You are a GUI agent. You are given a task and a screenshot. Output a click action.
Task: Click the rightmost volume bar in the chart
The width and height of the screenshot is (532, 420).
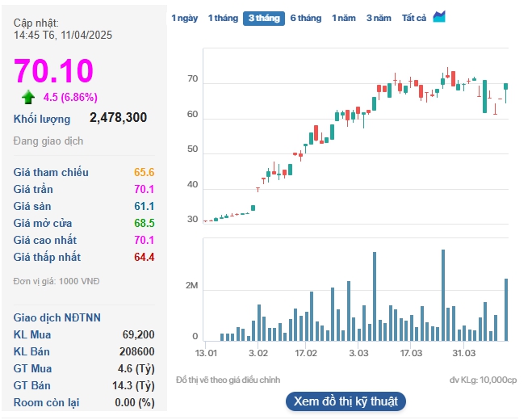[x=506, y=309]
